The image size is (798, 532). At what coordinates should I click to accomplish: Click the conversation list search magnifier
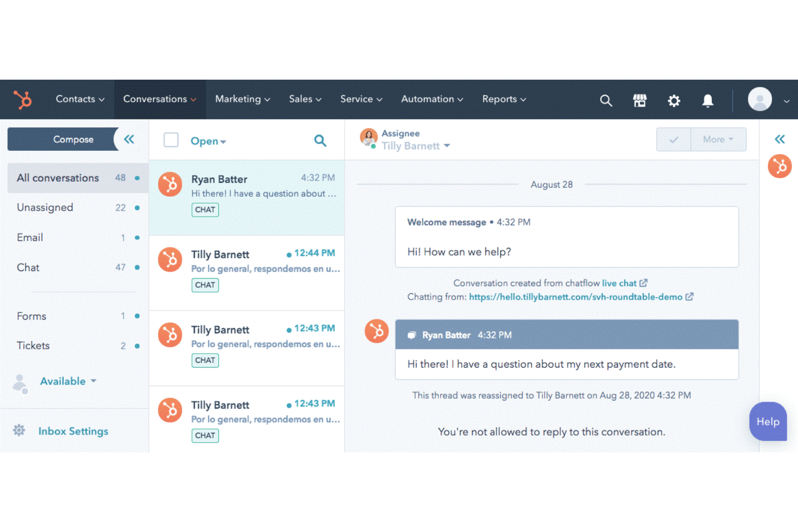[x=320, y=141]
